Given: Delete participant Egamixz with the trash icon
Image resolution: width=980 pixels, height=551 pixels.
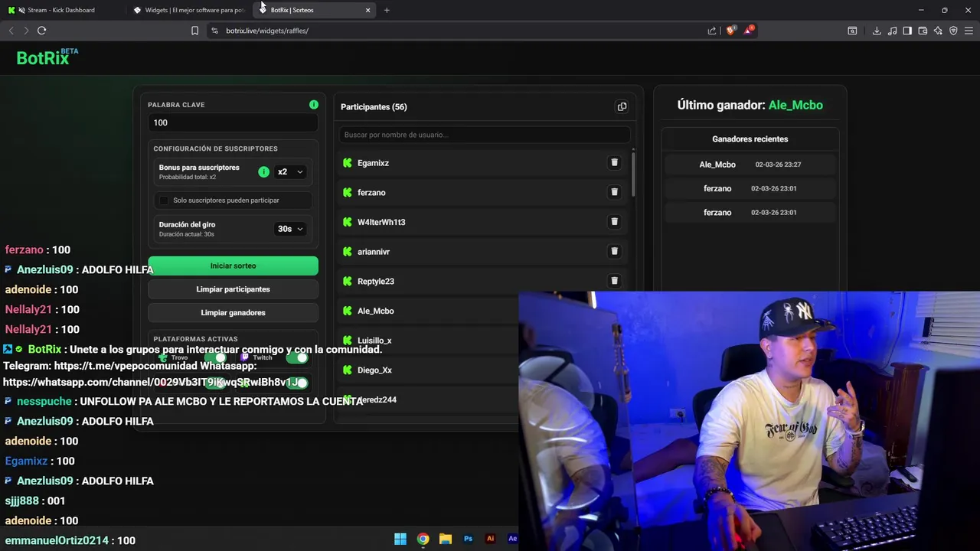Looking at the screenshot, I should [x=614, y=163].
